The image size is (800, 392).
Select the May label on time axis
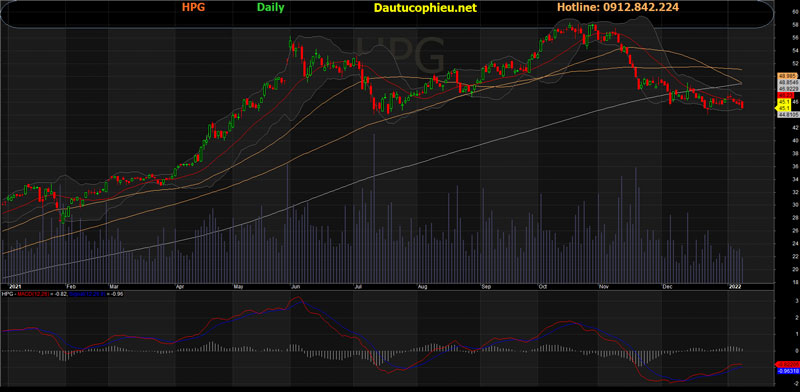coord(239,287)
